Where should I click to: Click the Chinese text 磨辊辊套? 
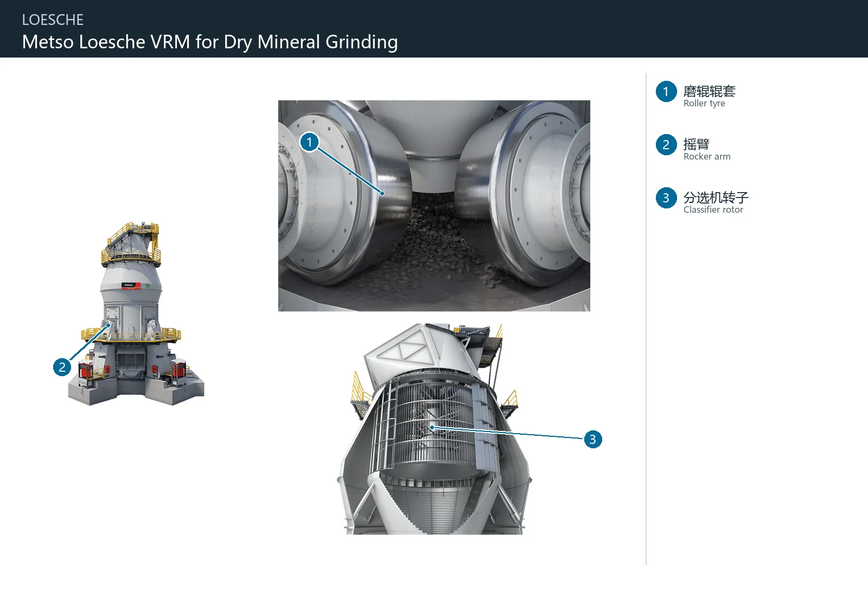point(710,91)
